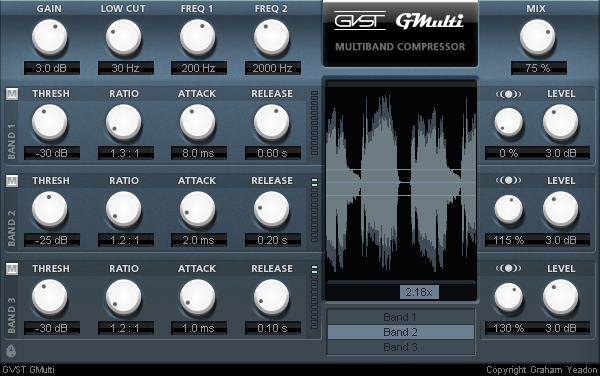Image resolution: width=600 pixels, height=376 pixels.
Task: Click the FREQ 1 knob
Action: coord(198,37)
